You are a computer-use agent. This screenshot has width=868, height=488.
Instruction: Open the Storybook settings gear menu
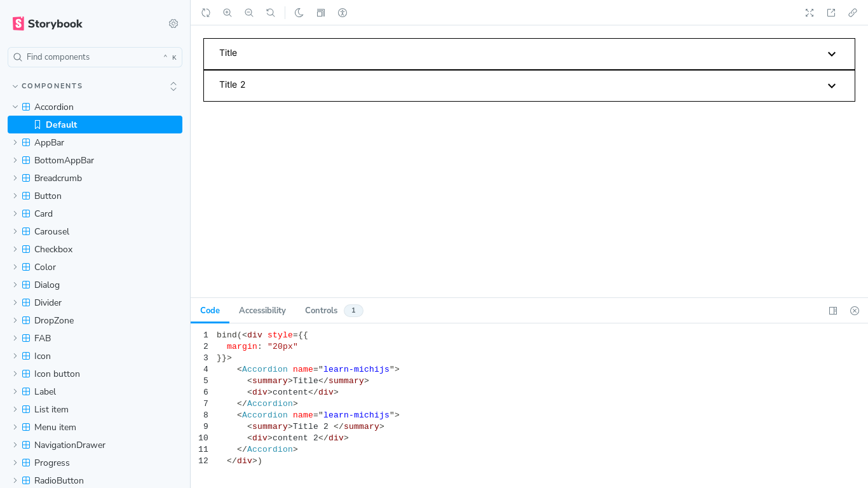click(x=173, y=24)
